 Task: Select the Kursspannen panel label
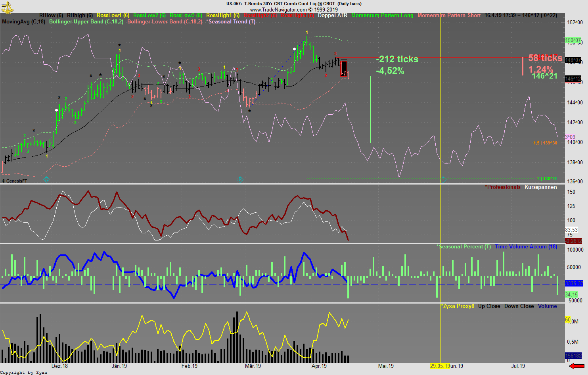[x=540, y=187]
